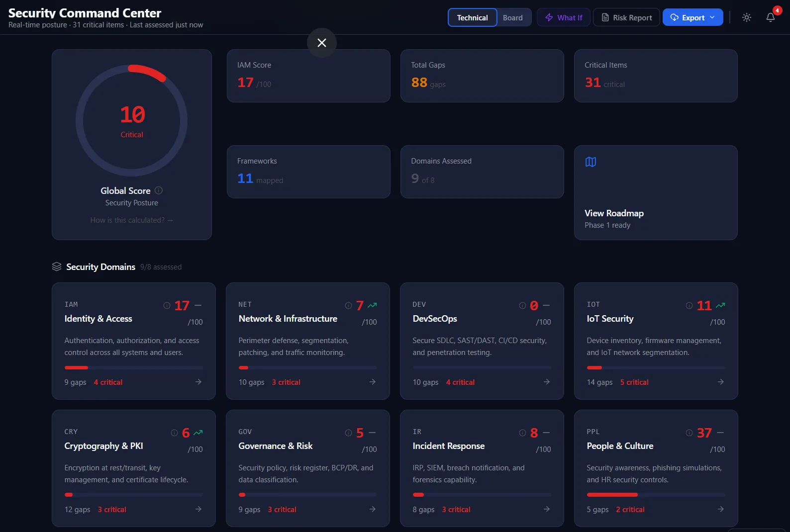The width and height of the screenshot is (790, 532).
Task: Click the Incident Response title
Action: click(x=449, y=446)
